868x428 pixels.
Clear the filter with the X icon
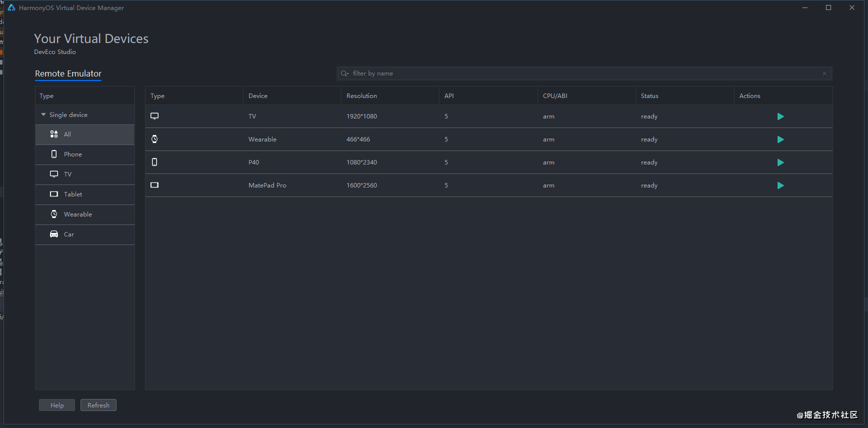824,73
